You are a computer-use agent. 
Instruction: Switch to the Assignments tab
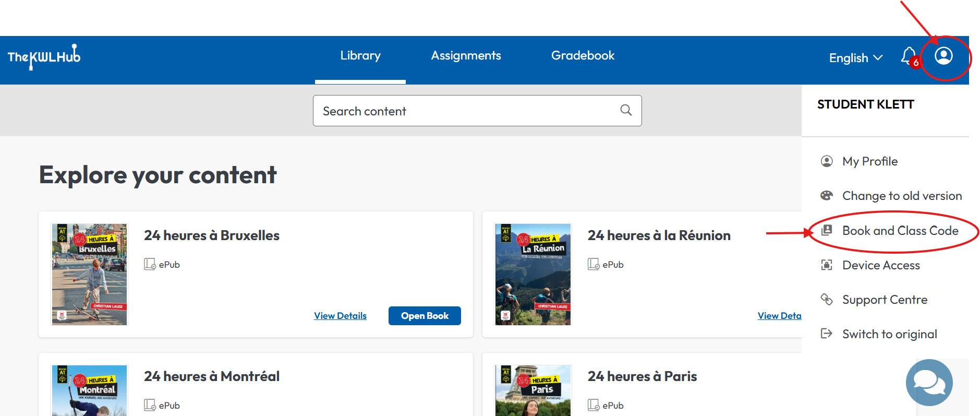(x=466, y=56)
